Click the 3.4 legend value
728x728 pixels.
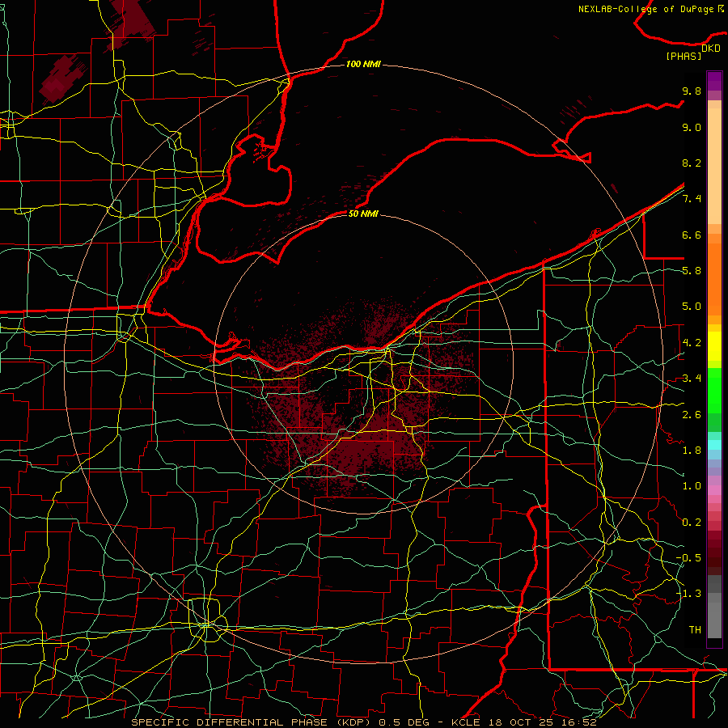[692, 379]
